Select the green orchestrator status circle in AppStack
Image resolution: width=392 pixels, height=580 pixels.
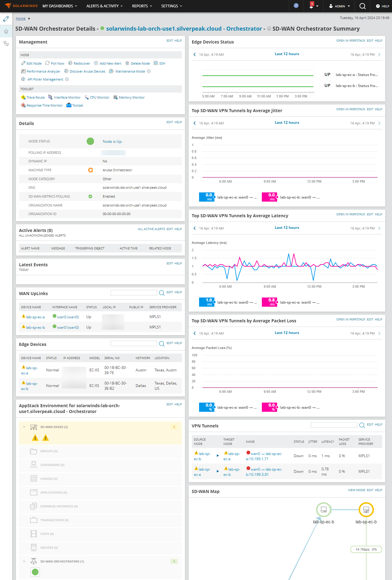35,572
